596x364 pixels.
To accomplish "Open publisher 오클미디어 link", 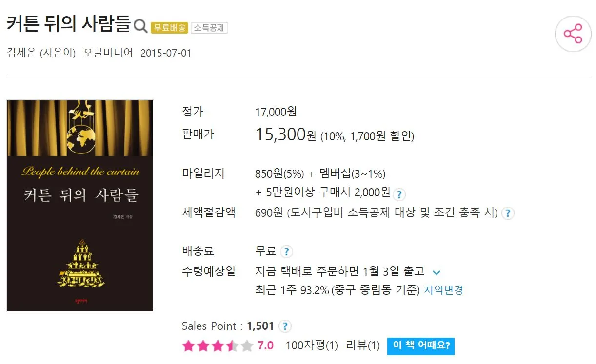I will coord(108,53).
